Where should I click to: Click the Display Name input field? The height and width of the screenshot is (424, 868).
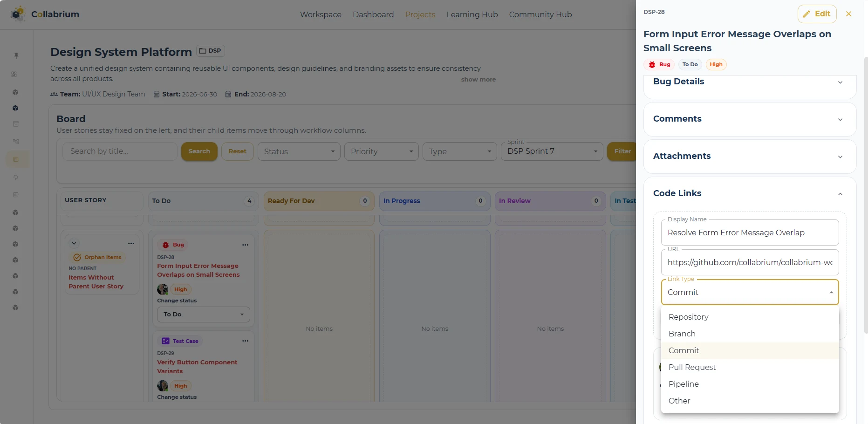(750, 233)
